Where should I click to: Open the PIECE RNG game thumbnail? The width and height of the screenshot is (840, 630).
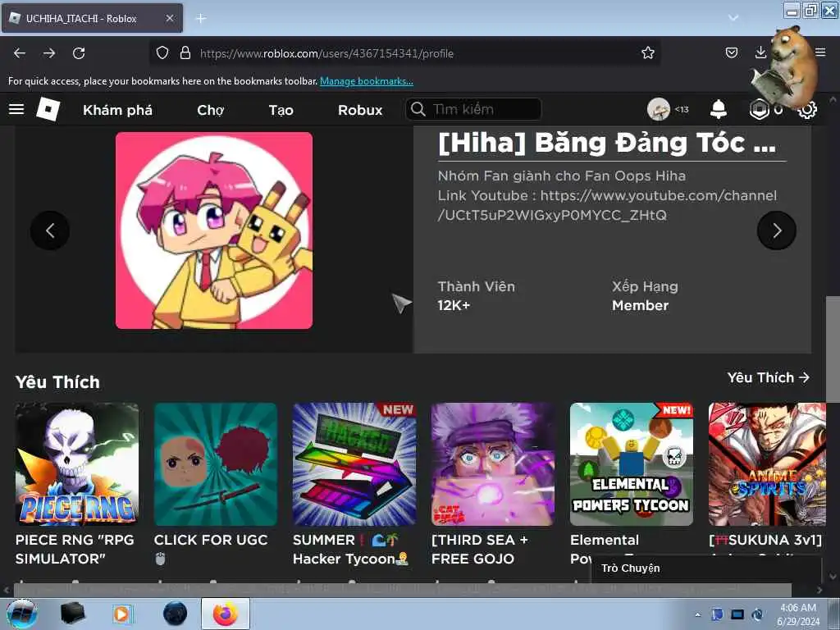point(77,464)
